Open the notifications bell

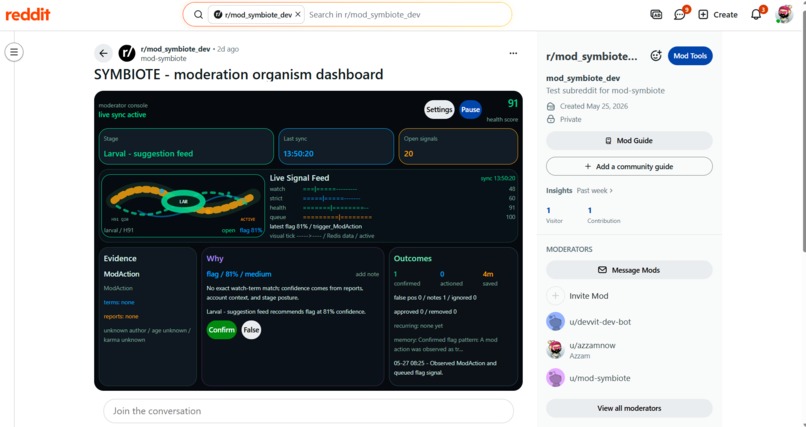click(756, 14)
